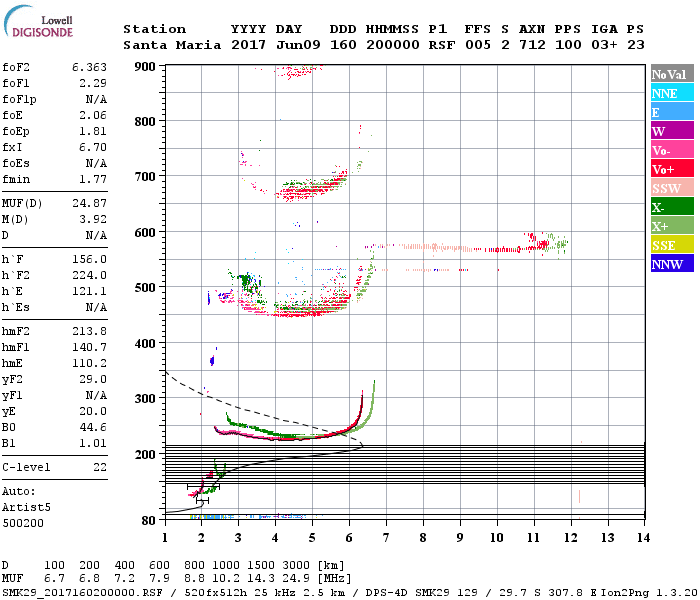Click the 712 AXN header value
This screenshot has width=700, height=600.
(532, 46)
